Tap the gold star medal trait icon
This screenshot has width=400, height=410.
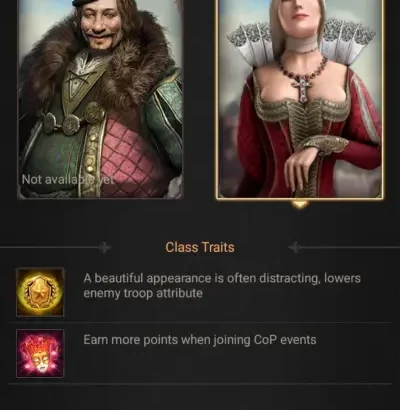[40, 292]
